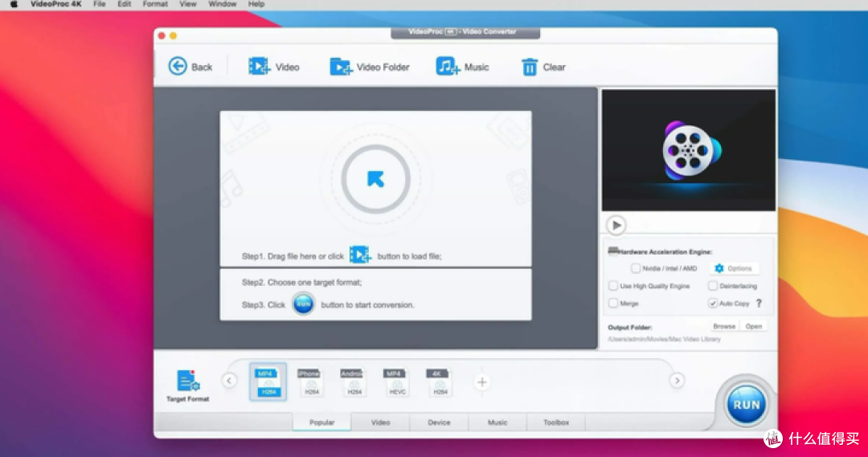Click the drop zone arrow circle
The height and width of the screenshot is (457, 868).
click(x=375, y=179)
